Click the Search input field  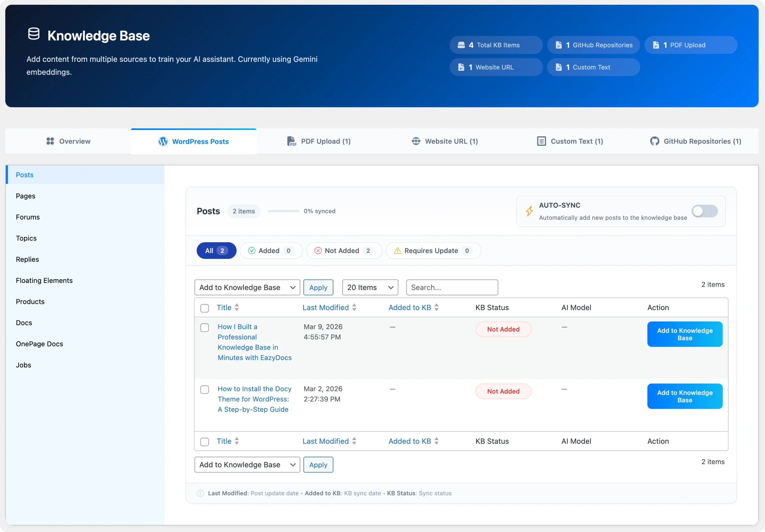coord(452,287)
